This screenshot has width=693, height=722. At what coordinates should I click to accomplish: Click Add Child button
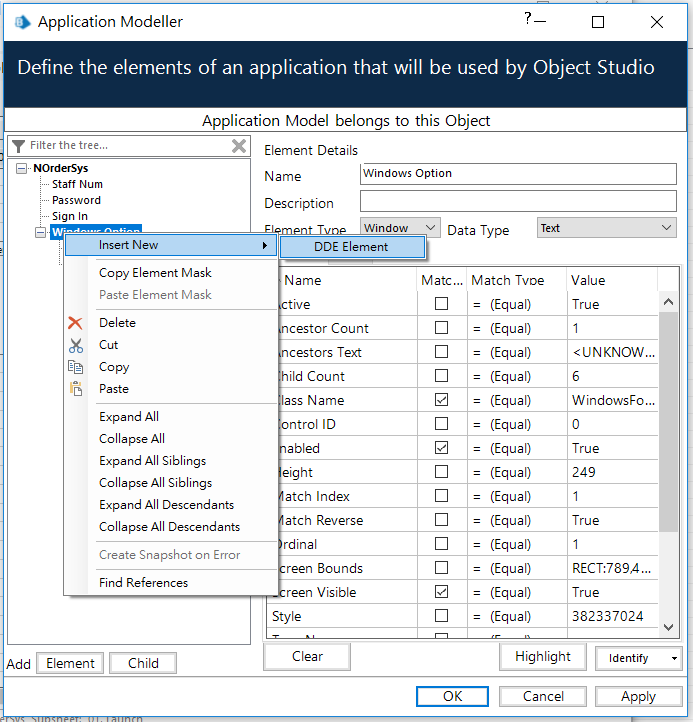click(143, 664)
